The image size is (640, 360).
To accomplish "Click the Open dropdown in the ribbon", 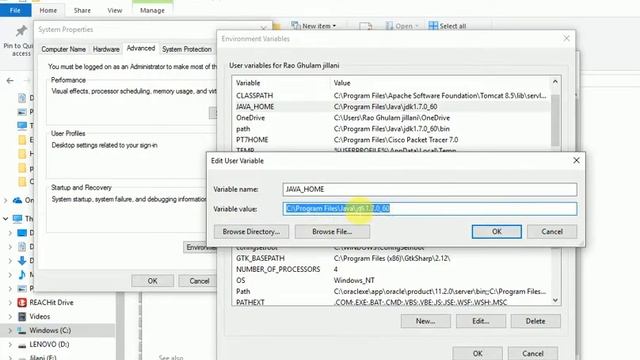I will point(402,26).
